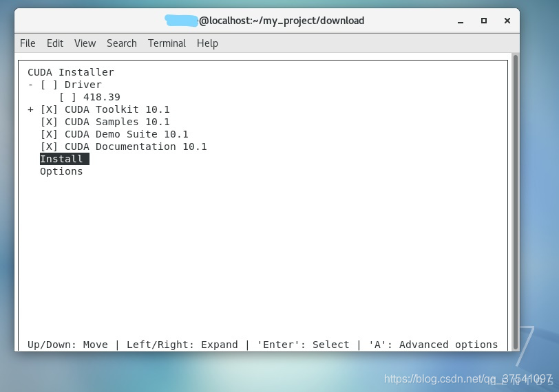Viewport: 559px width, 392px height.
Task: Click the 'CUDA Demo Suite 10.1' label
Action: coord(126,135)
